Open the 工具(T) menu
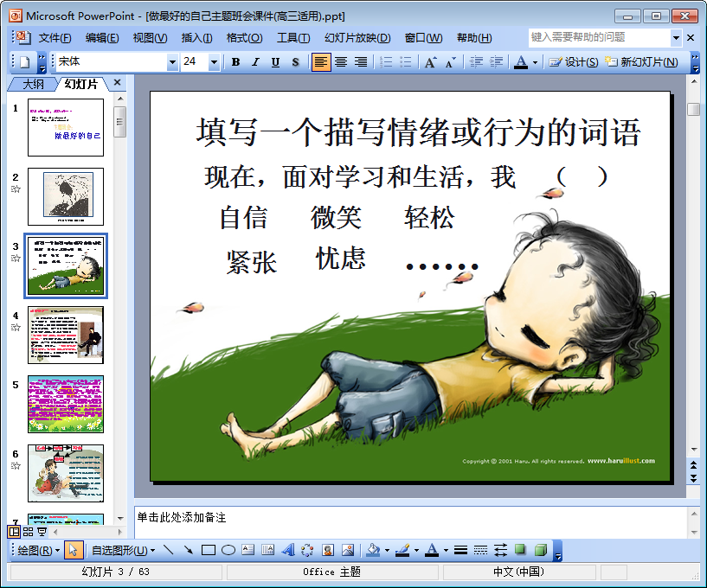This screenshot has width=707, height=588. pos(293,38)
